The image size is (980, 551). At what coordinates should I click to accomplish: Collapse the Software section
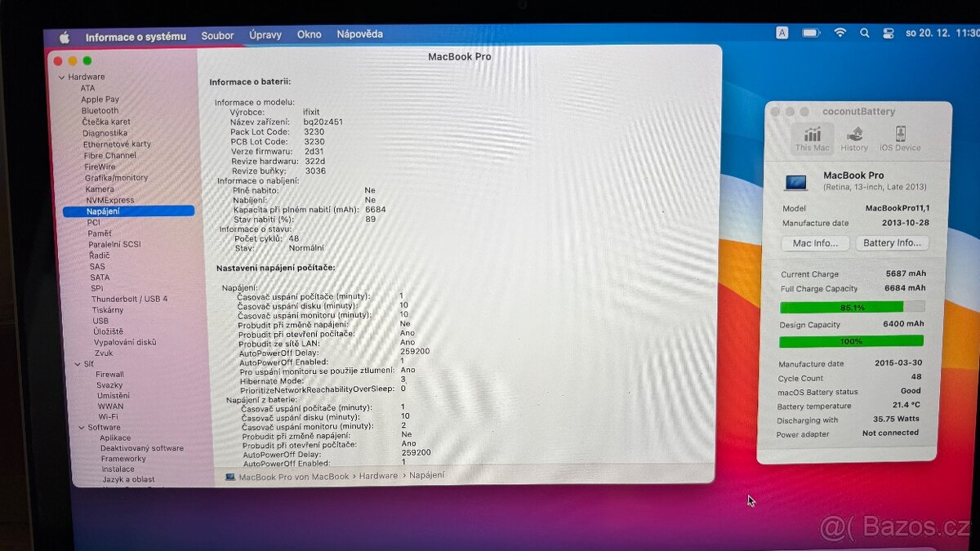pos(80,427)
